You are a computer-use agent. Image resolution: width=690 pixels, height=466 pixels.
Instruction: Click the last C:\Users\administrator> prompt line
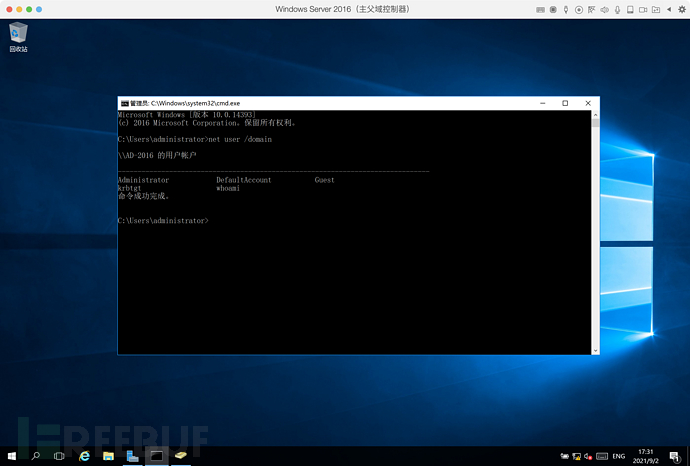click(163, 220)
